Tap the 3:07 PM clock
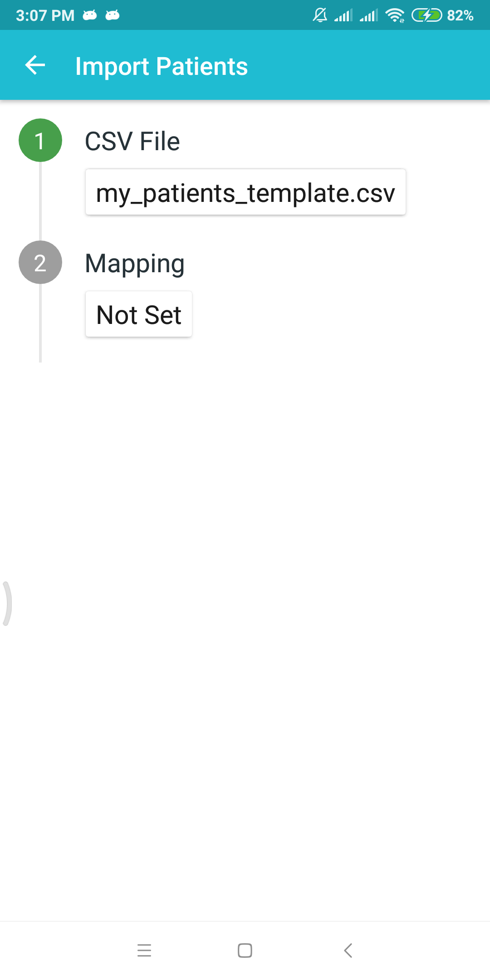The width and height of the screenshot is (490, 980). [45, 15]
